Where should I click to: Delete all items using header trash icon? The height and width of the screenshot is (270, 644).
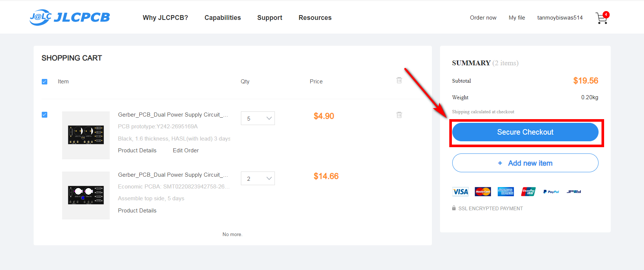click(399, 80)
